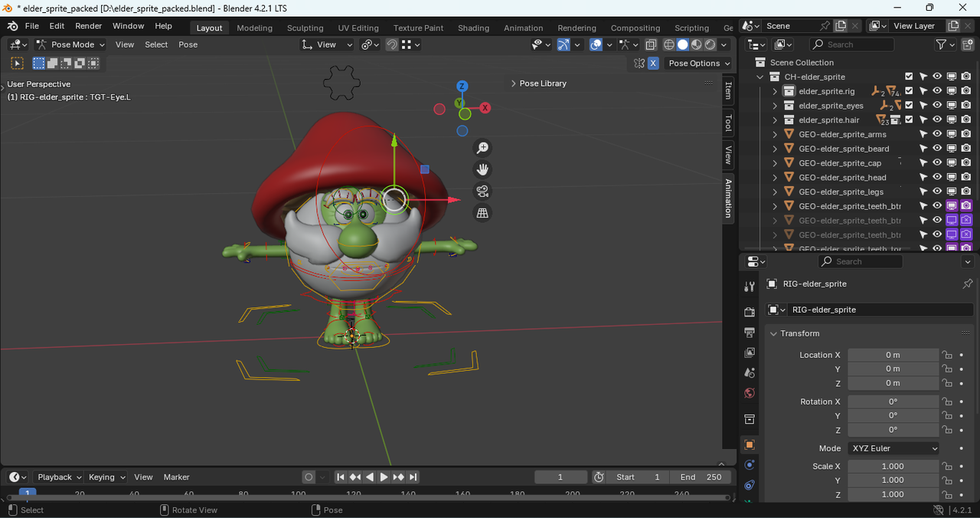Hide GEO-elder_sprite_cap using its eye icon
Viewport: 980px width, 518px height.
(x=937, y=163)
